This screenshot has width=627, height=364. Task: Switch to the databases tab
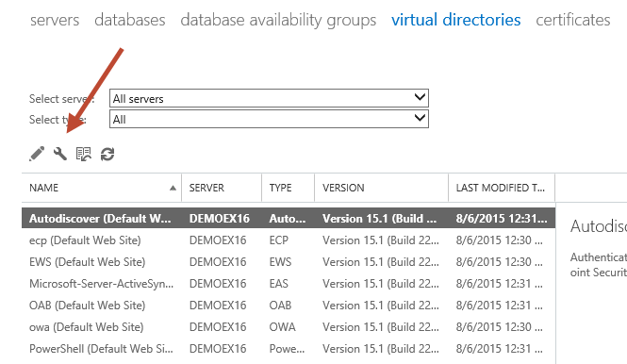coord(130,20)
